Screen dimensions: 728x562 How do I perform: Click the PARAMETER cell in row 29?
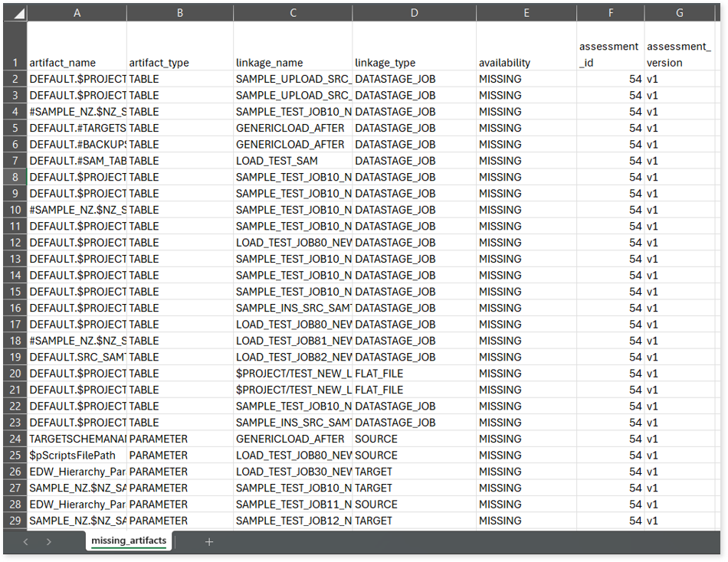tap(179, 521)
